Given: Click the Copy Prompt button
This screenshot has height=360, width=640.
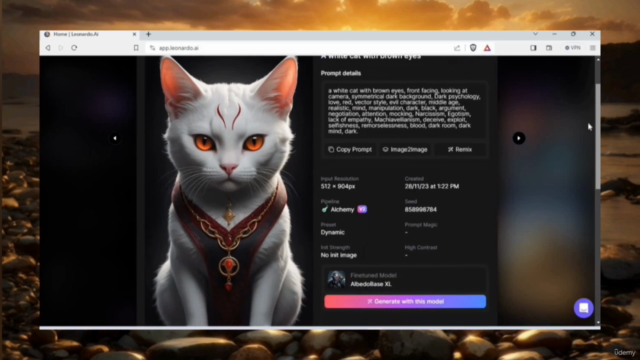Looking at the screenshot, I should click(350, 149).
